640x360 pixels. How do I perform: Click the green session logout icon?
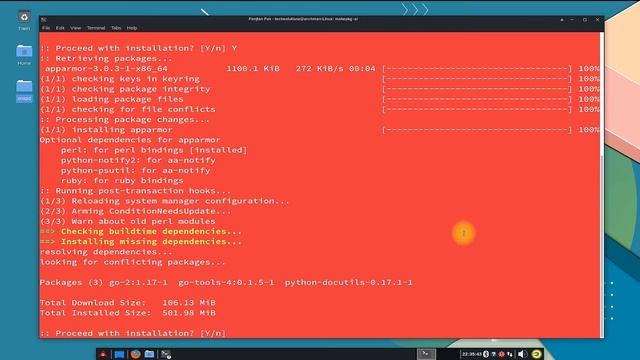point(536,354)
